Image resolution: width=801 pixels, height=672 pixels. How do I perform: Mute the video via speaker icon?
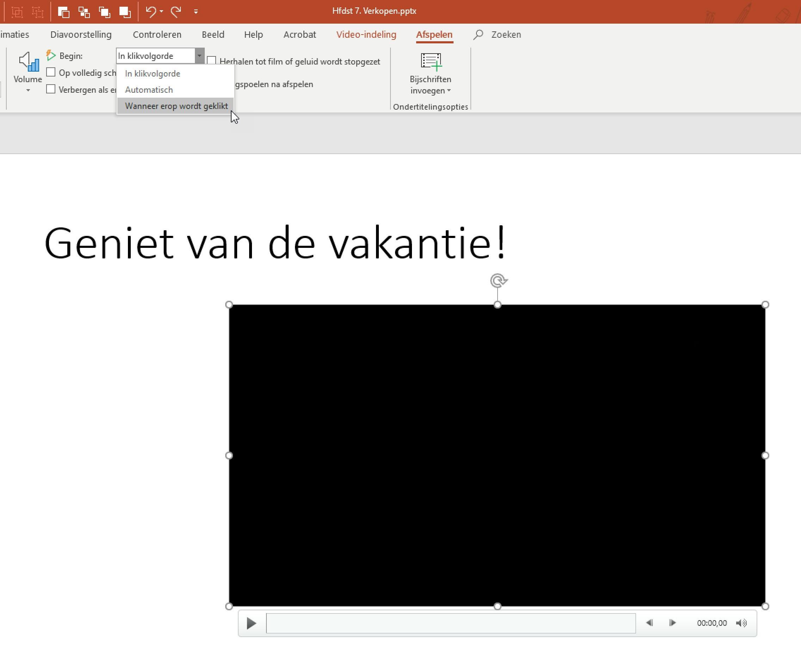pos(741,623)
